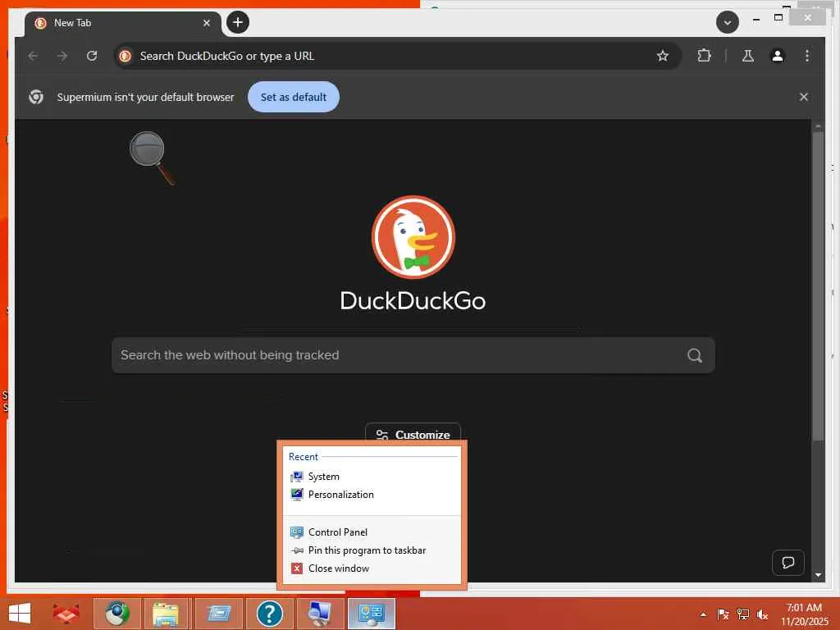
Task: Open File Explorer from taskbar
Action: [166, 614]
